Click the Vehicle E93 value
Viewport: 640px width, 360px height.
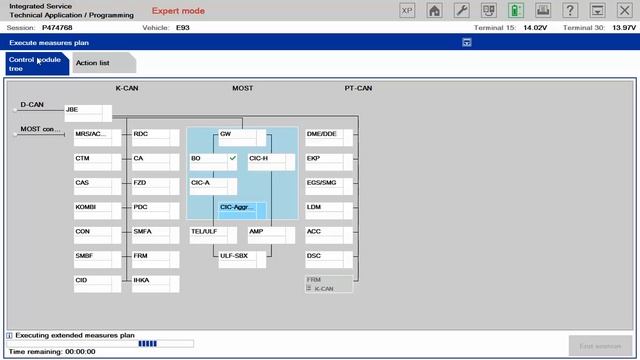[x=182, y=28]
